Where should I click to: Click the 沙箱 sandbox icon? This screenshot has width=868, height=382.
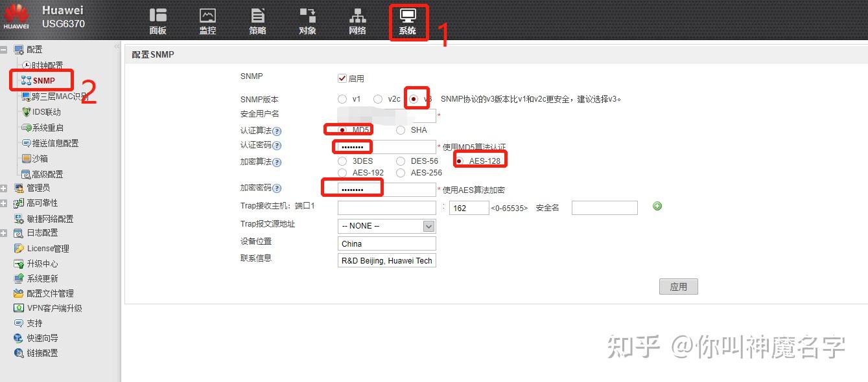[x=27, y=159]
